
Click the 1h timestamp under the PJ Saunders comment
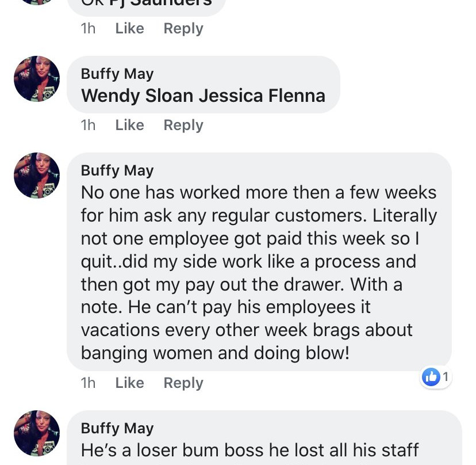(88, 28)
